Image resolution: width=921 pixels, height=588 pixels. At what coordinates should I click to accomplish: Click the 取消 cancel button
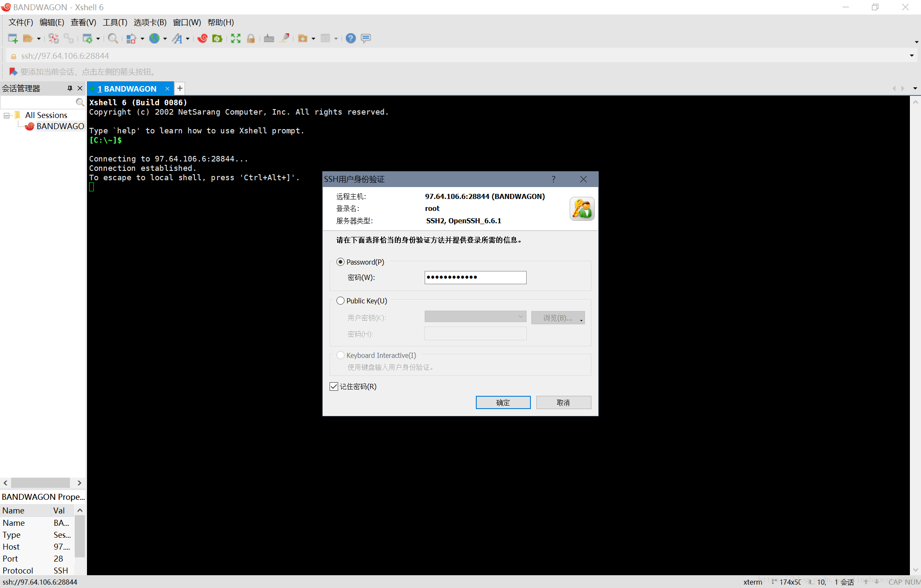(563, 403)
